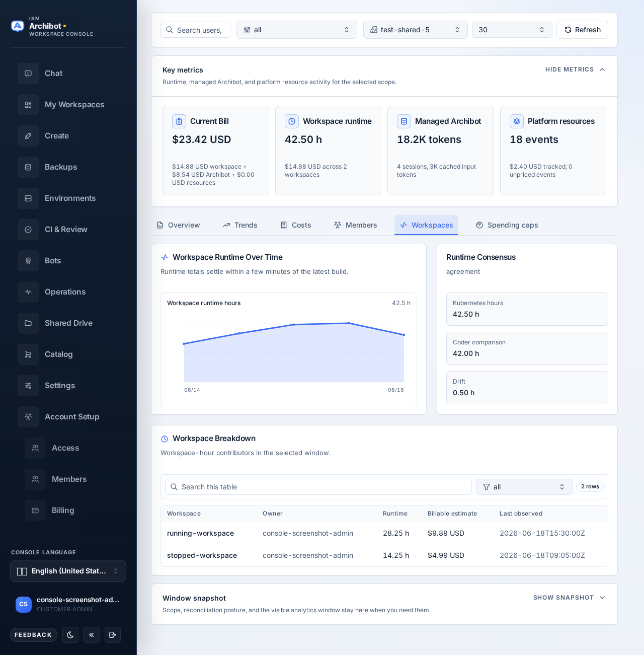Screen dimensions: 644x655
Task: Open Billing under Account Setup
Action: click(x=63, y=511)
